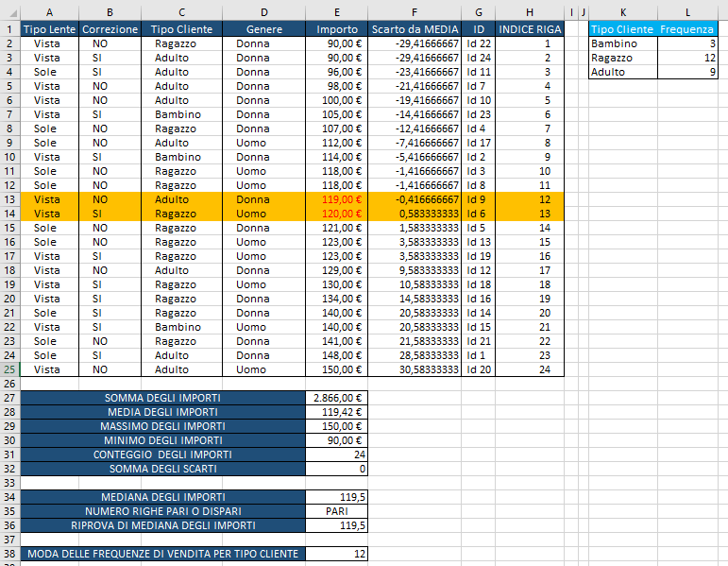Viewport: 728px width, 566px height.
Task: Click row header 27
Action: point(9,398)
